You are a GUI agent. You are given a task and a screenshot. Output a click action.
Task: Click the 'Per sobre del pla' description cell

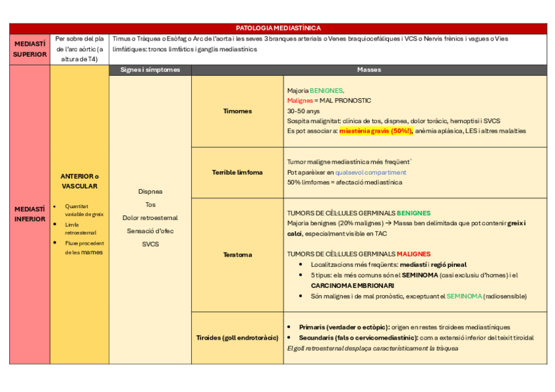(79, 39)
